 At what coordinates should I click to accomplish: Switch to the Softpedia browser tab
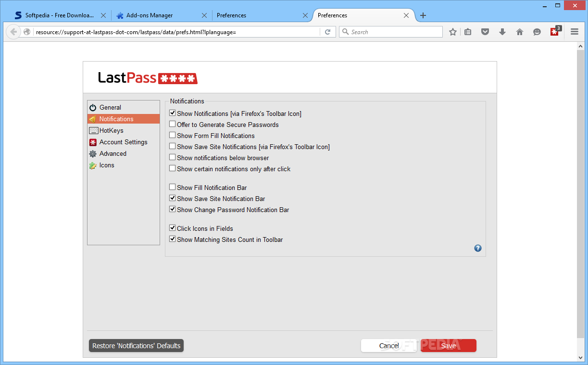pos(60,15)
